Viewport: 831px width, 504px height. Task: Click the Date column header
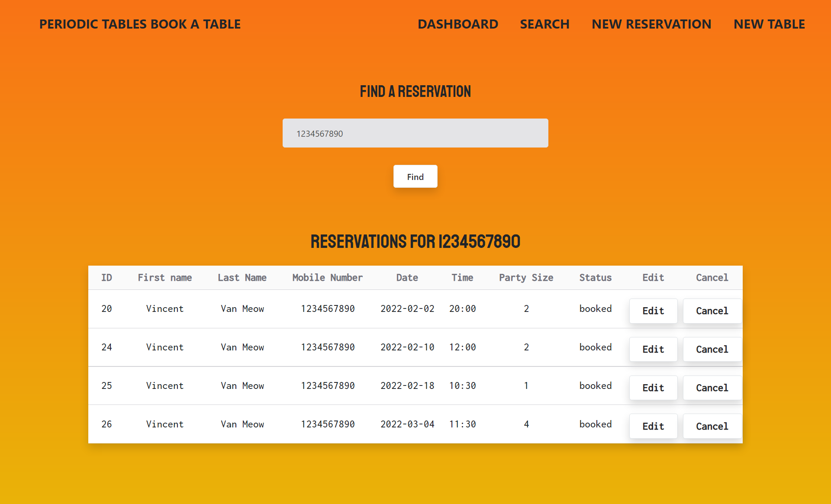407,278
